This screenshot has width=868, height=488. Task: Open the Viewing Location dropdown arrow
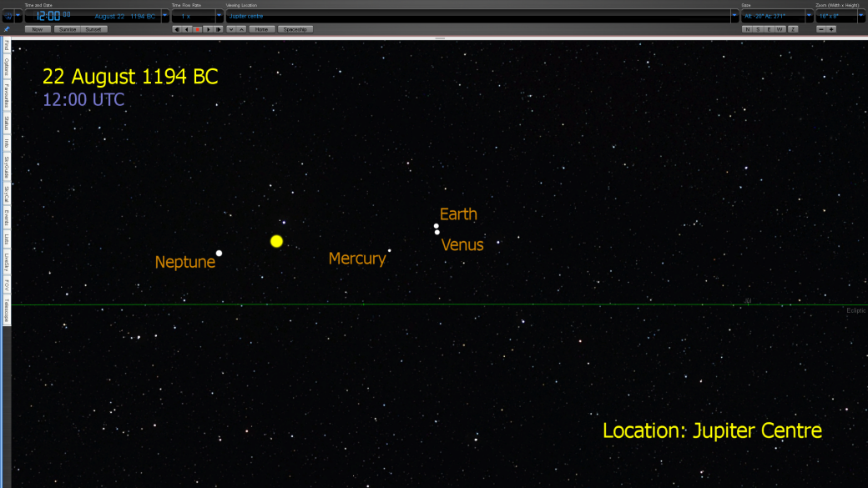click(x=734, y=16)
